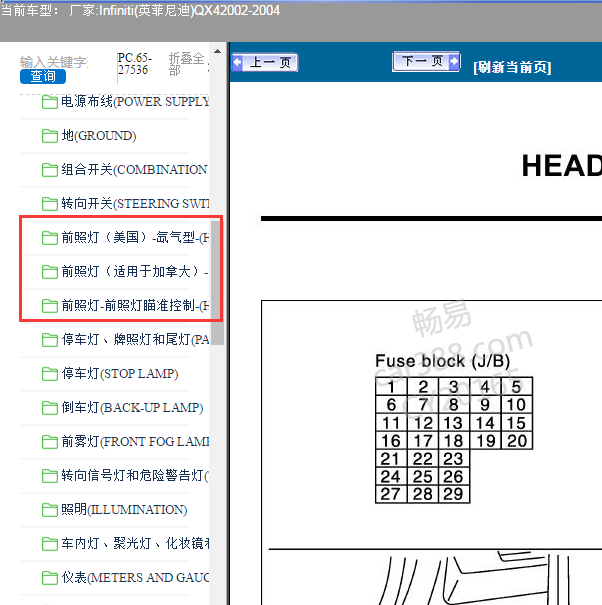
Task: Click PC.65-27536 text in sidebar
Action: click(134, 64)
